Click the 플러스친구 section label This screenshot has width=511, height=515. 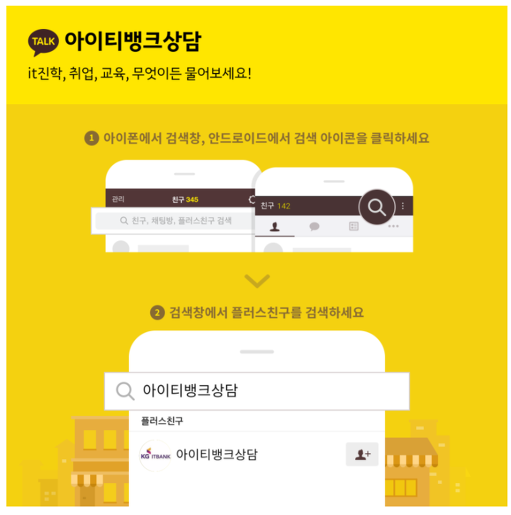162,421
